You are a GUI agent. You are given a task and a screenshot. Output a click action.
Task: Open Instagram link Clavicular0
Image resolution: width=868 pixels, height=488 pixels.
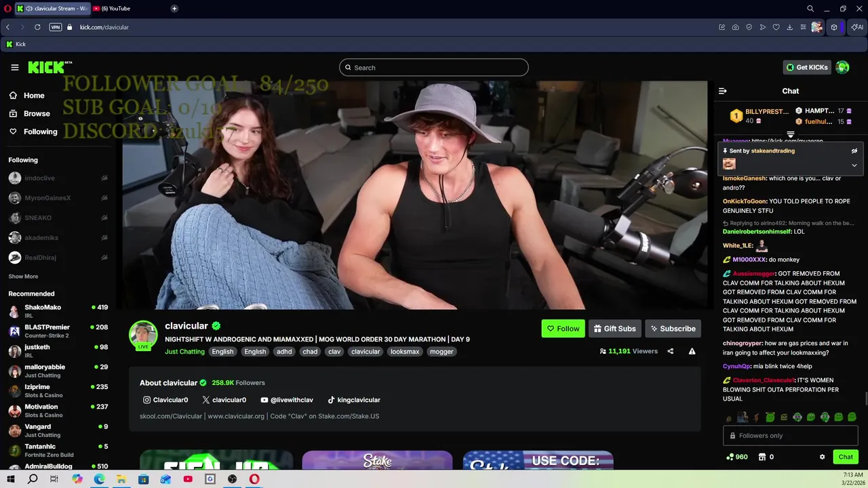click(165, 400)
